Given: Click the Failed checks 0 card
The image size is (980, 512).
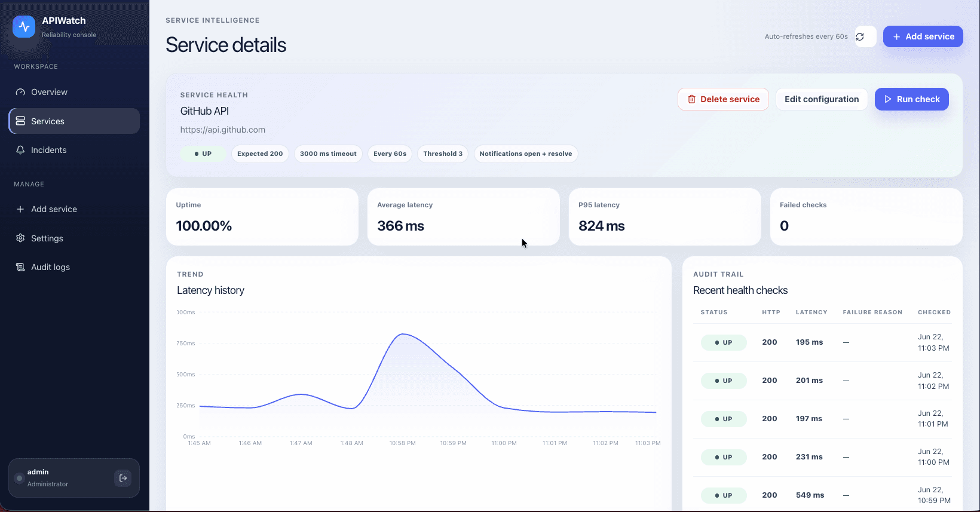Looking at the screenshot, I should (x=866, y=217).
